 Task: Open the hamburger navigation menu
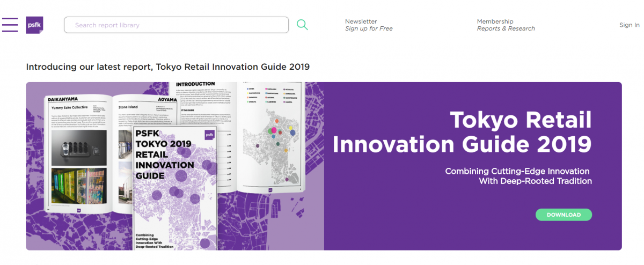10,25
